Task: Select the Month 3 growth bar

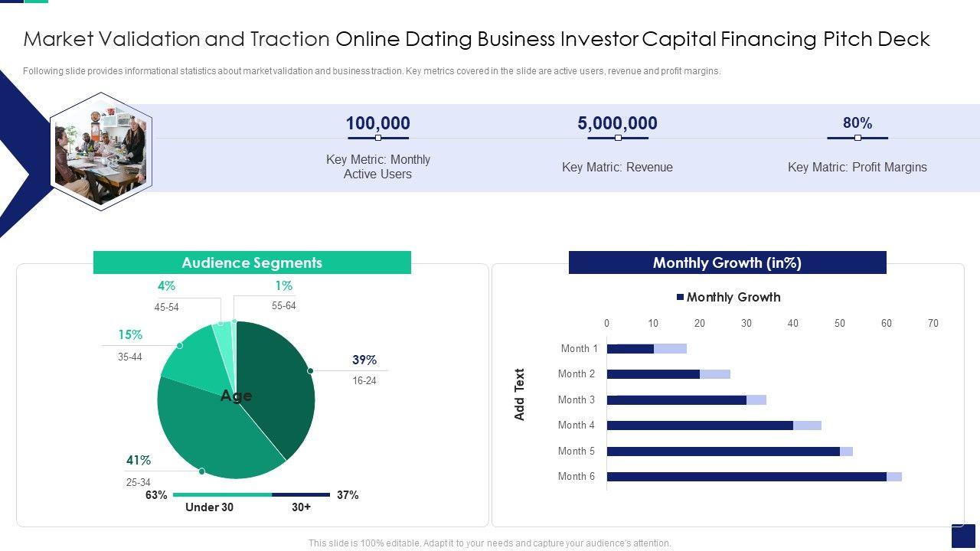Action: (x=676, y=400)
